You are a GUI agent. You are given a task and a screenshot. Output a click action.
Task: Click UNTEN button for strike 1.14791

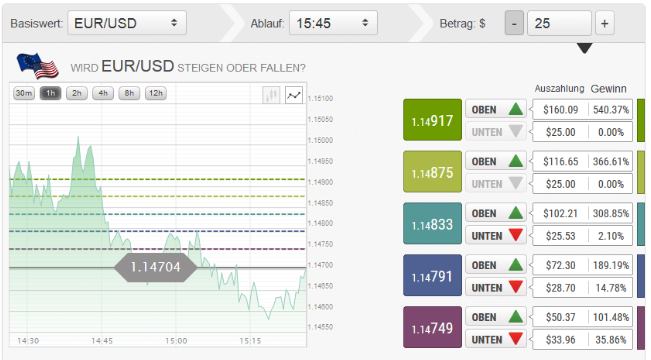coord(496,288)
